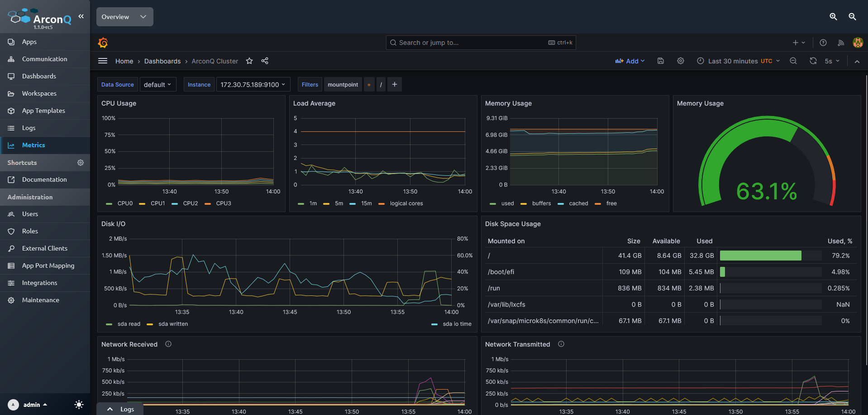
Task: Refresh the dashboard now
Action: point(813,61)
